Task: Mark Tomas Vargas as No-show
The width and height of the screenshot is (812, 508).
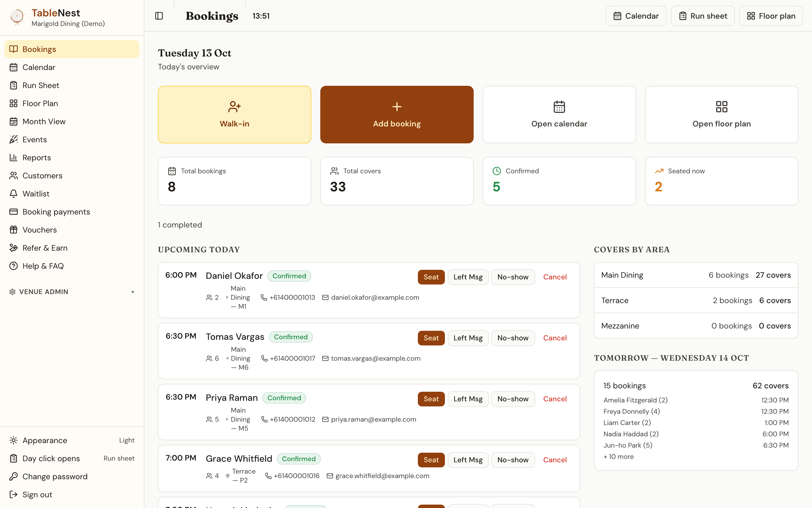Action: point(513,338)
